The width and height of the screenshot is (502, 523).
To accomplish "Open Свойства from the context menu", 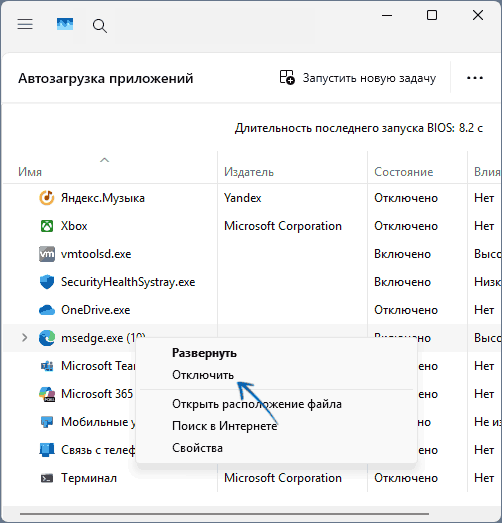I will (197, 448).
